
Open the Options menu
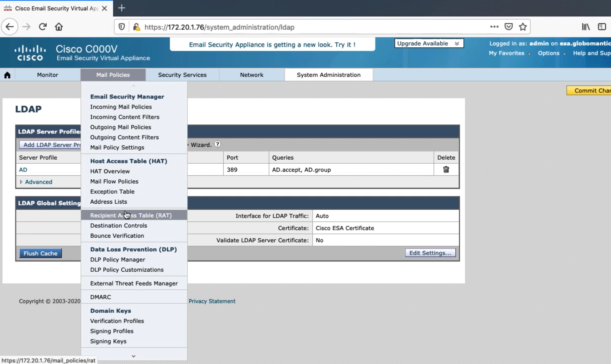(x=551, y=53)
